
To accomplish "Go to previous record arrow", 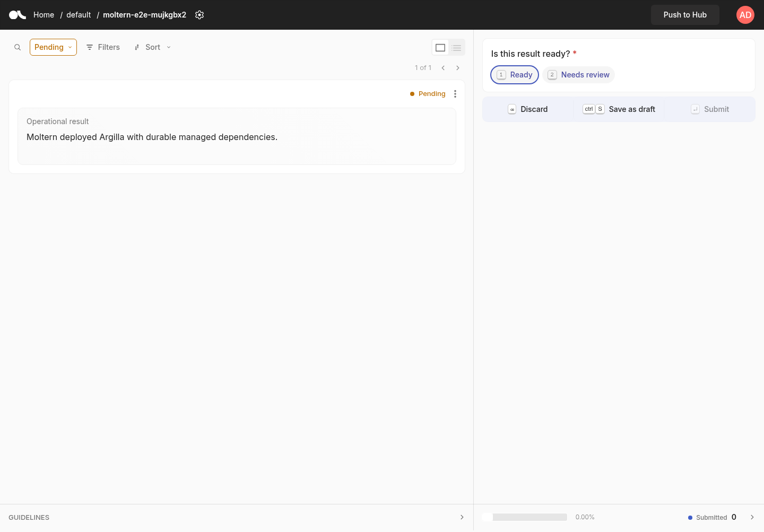I will [x=443, y=68].
